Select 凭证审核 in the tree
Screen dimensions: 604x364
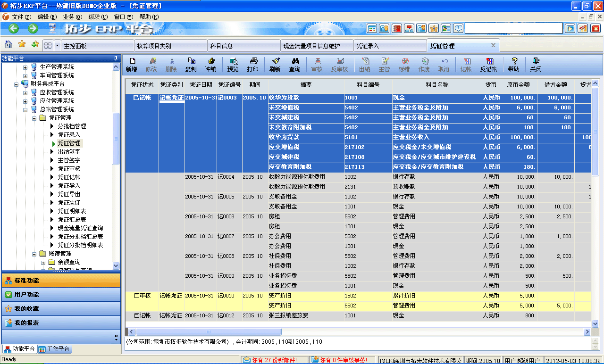click(69, 169)
